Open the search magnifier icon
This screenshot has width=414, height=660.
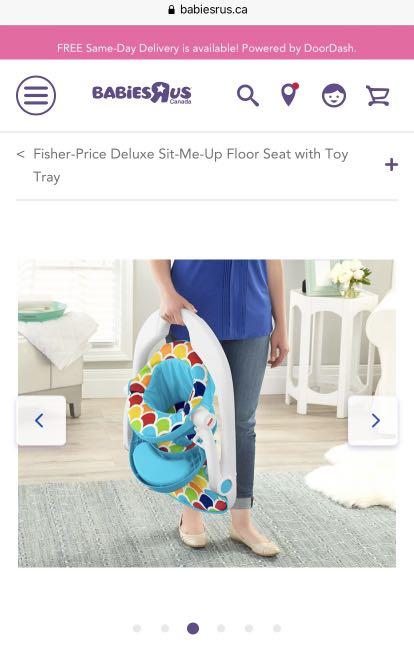248,96
